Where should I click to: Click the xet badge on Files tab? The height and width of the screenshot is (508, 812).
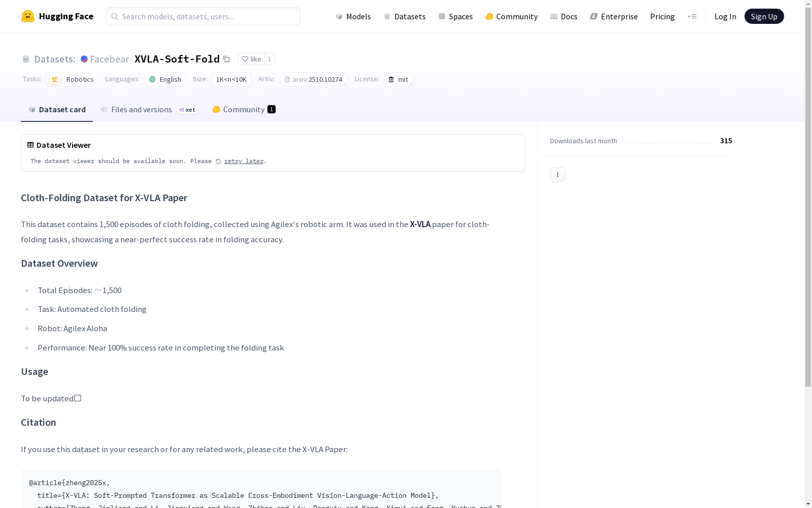pos(187,110)
